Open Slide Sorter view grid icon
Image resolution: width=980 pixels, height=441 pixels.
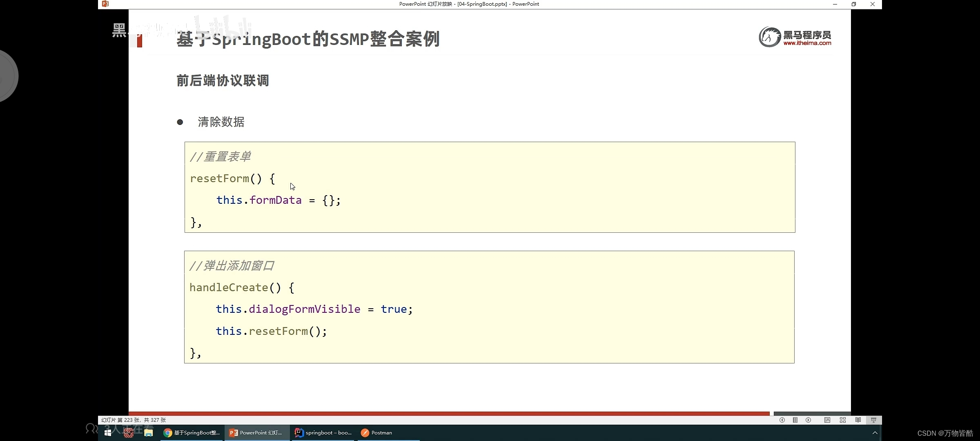click(x=842, y=420)
